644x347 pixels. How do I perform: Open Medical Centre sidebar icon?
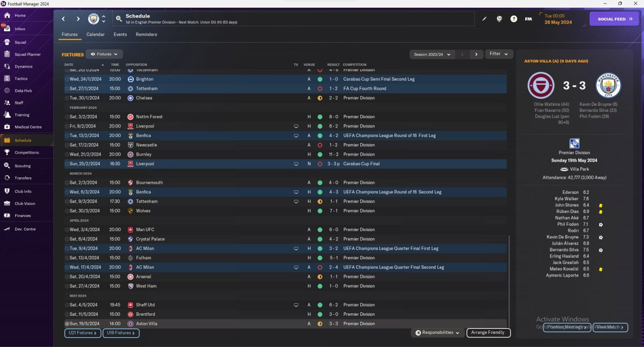coord(7,127)
